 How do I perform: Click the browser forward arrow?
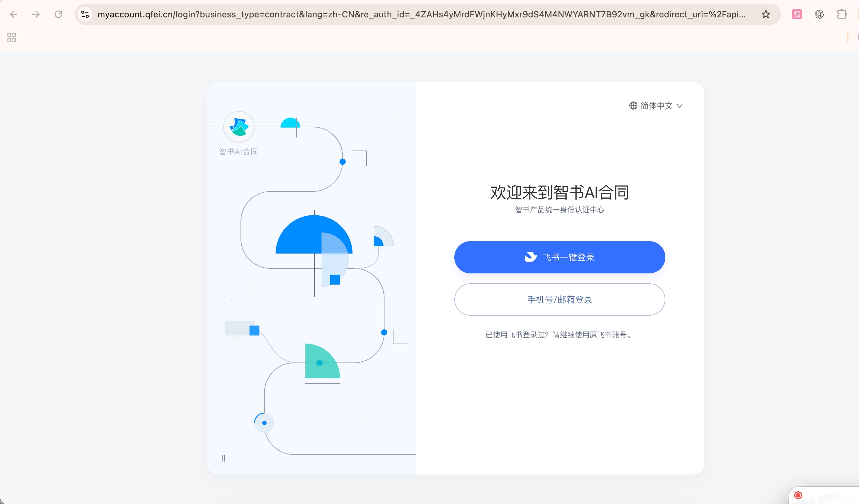(x=36, y=14)
